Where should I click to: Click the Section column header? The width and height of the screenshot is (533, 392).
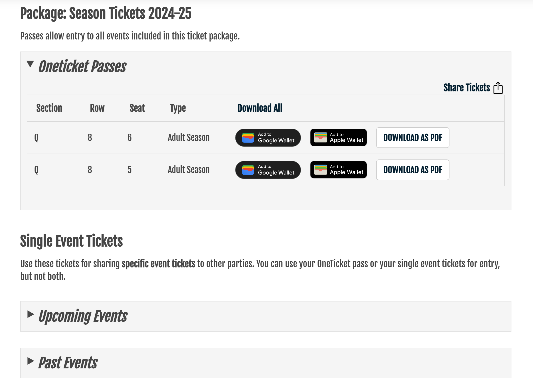[x=49, y=108]
